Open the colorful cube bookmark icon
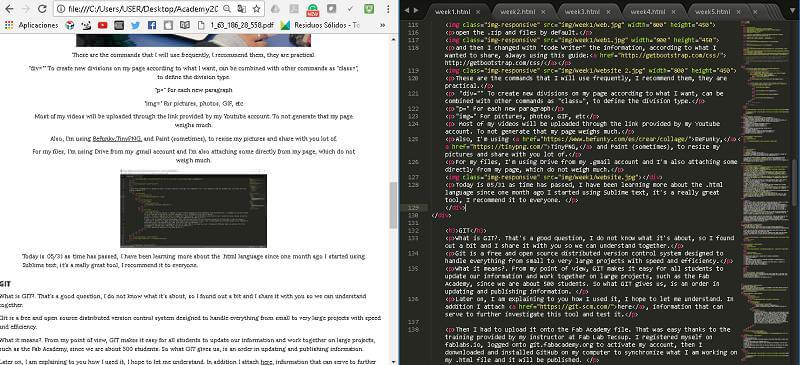This screenshot has height=365, width=800. pyautogui.click(x=70, y=25)
